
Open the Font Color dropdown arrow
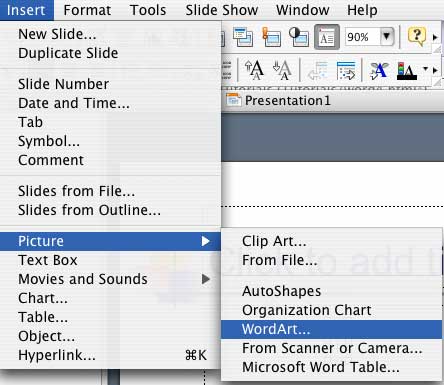(425, 69)
